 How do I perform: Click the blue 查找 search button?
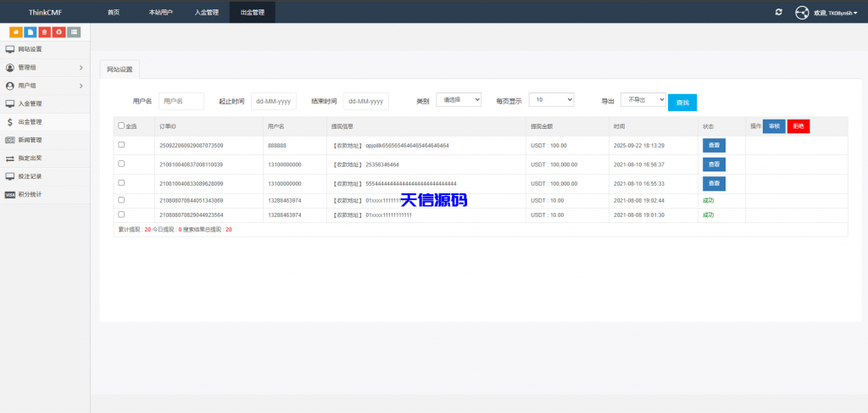(x=682, y=102)
